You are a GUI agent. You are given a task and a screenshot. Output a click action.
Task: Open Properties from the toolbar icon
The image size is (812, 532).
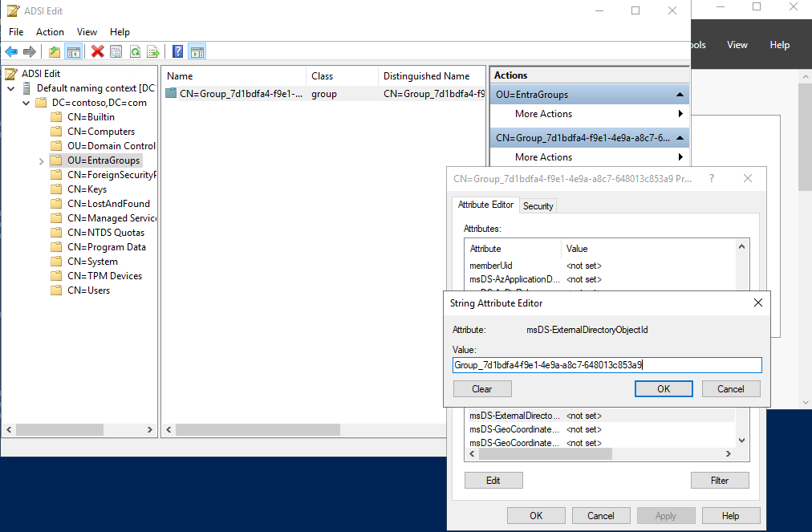pyautogui.click(x=116, y=52)
